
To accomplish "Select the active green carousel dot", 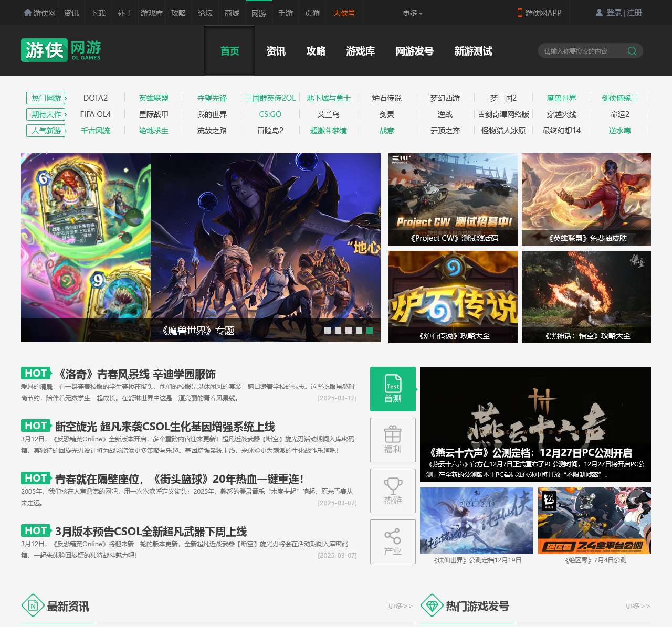I will pyautogui.click(x=370, y=331).
